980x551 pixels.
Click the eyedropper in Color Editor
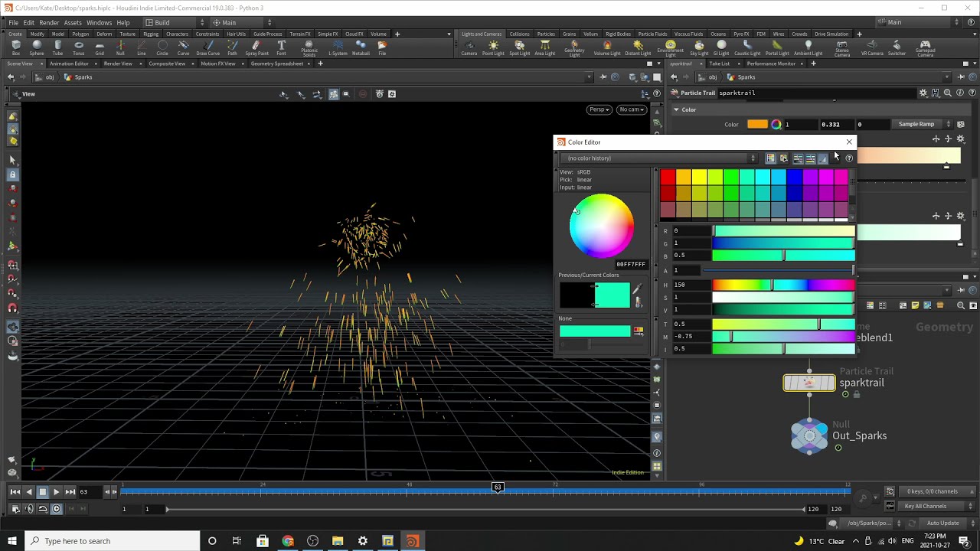coord(637,289)
